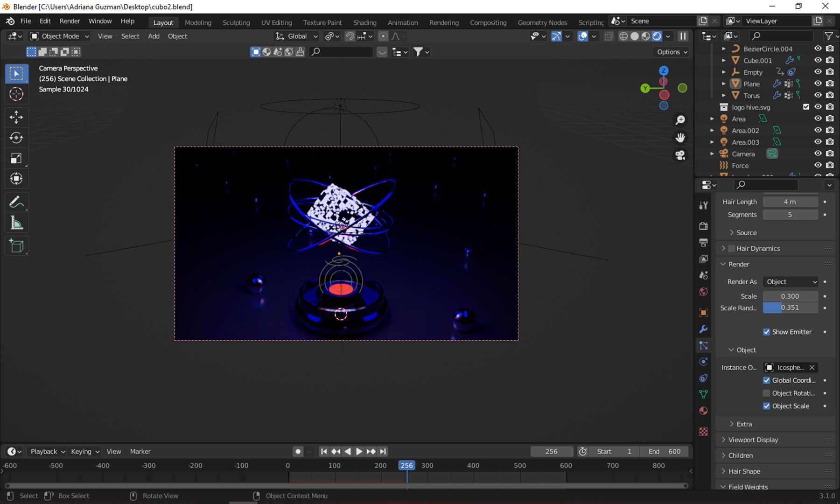Switch to the Shading workspace tab
Viewport: 840px width, 504px height.
pos(364,22)
